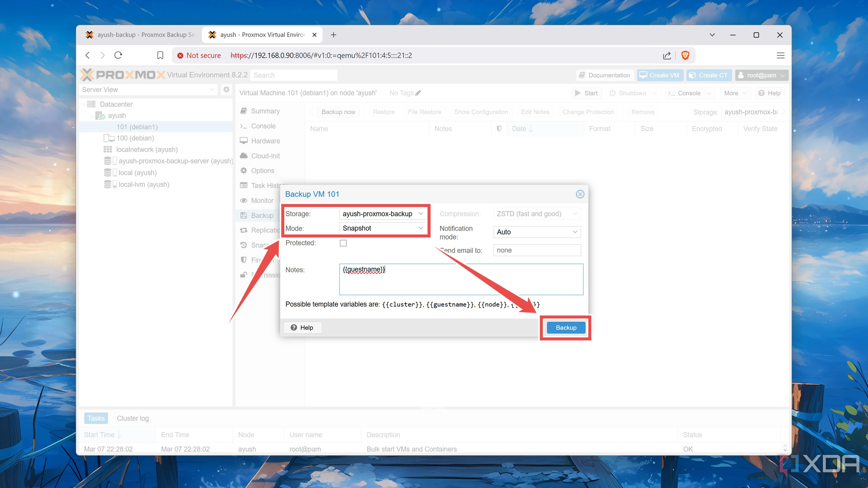
Task: Click Create CT button
Action: pos(709,75)
